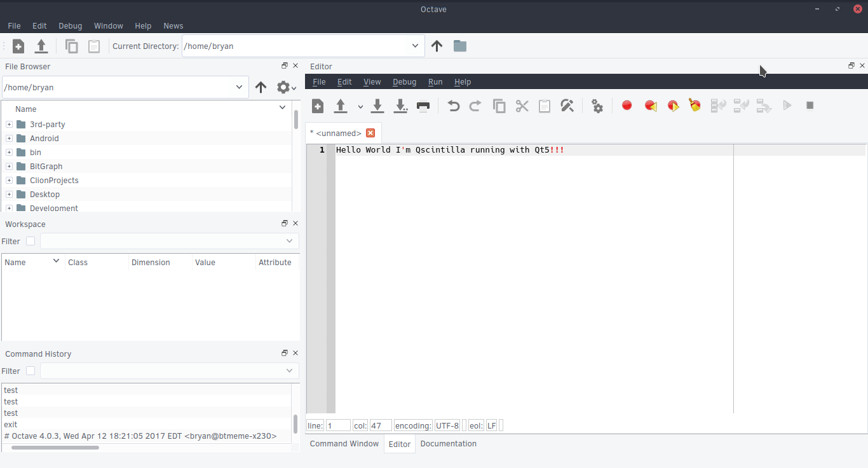Sort File Browser by Name column header
This screenshot has width=868, height=468.
(146, 109)
